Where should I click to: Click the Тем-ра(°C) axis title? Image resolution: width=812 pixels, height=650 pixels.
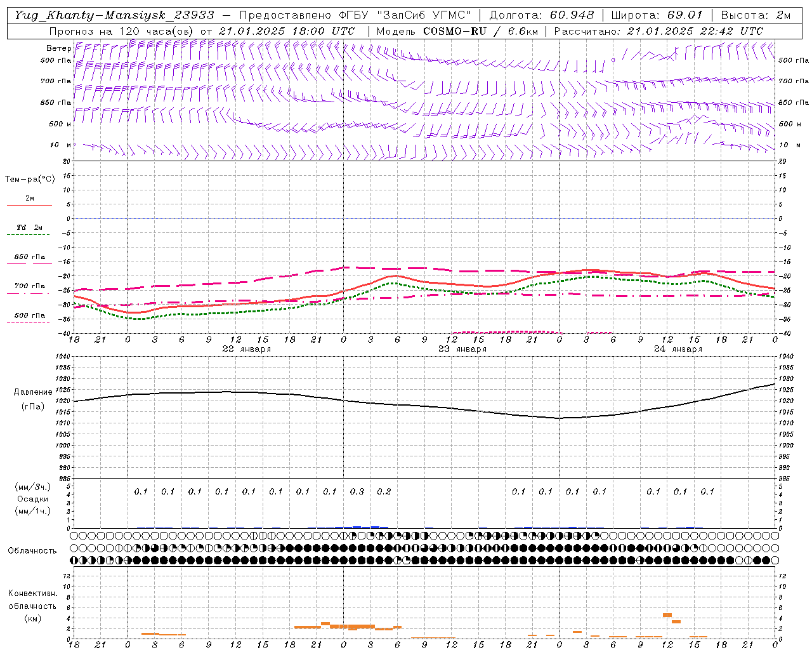pyautogui.click(x=30, y=180)
